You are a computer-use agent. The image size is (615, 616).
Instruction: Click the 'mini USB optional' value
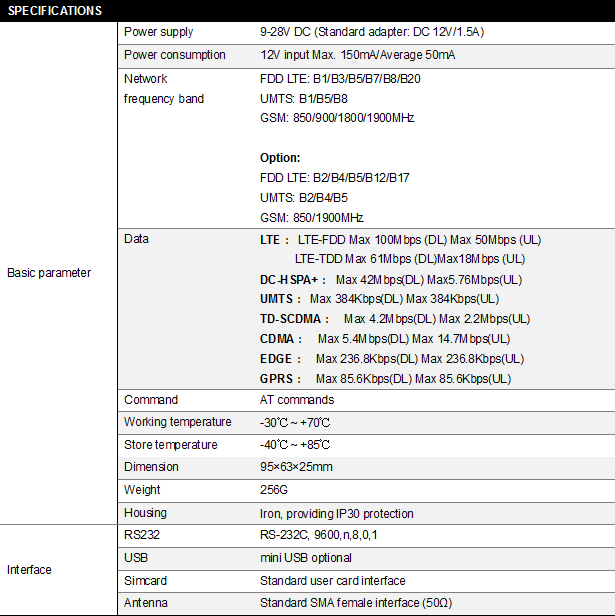coord(306,558)
